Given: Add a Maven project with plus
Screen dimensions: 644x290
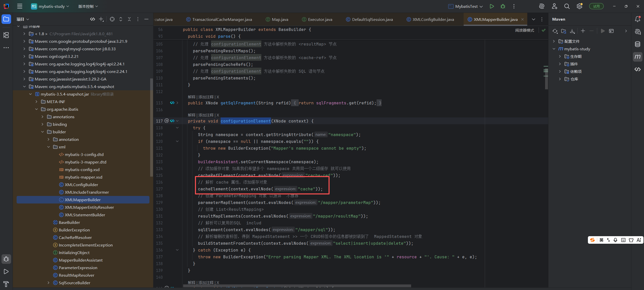Looking at the screenshot, I should pos(583,31).
